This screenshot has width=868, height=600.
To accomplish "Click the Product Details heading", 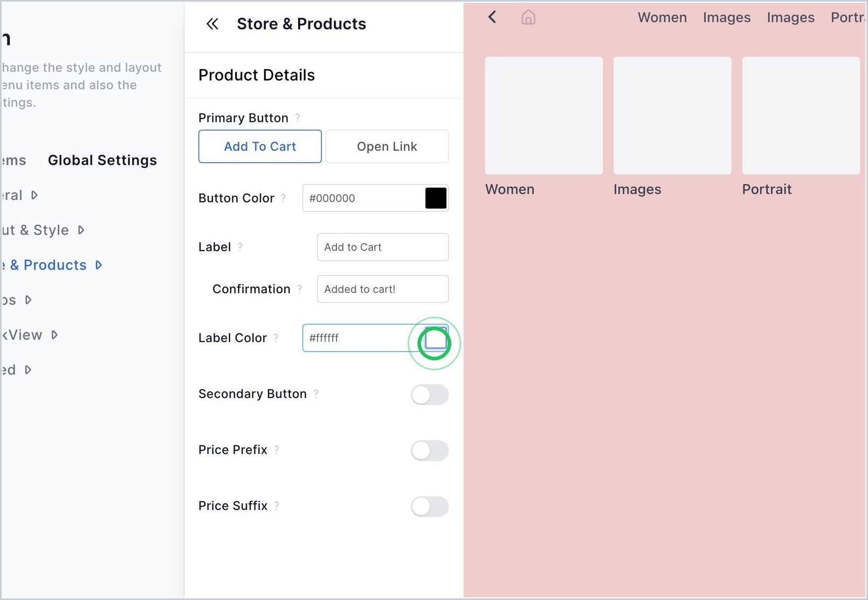I will [x=257, y=75].
